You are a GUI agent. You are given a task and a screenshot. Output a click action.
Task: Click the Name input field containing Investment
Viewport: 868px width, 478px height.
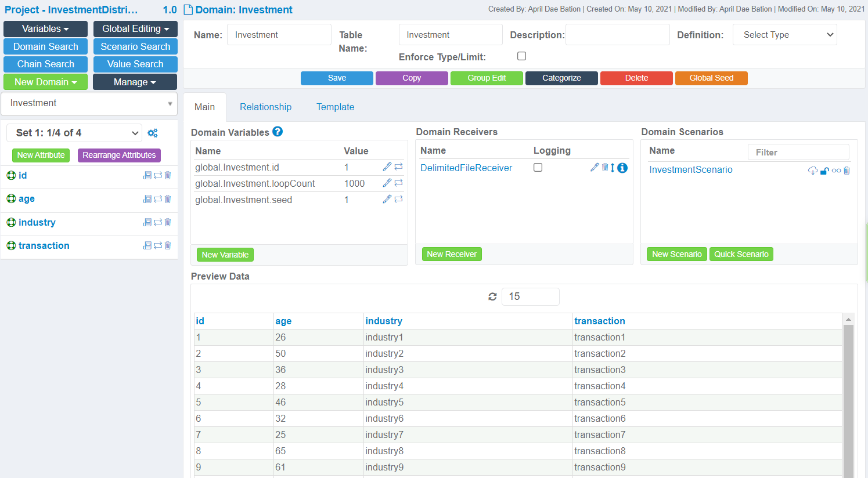click(x=279, y=35)
